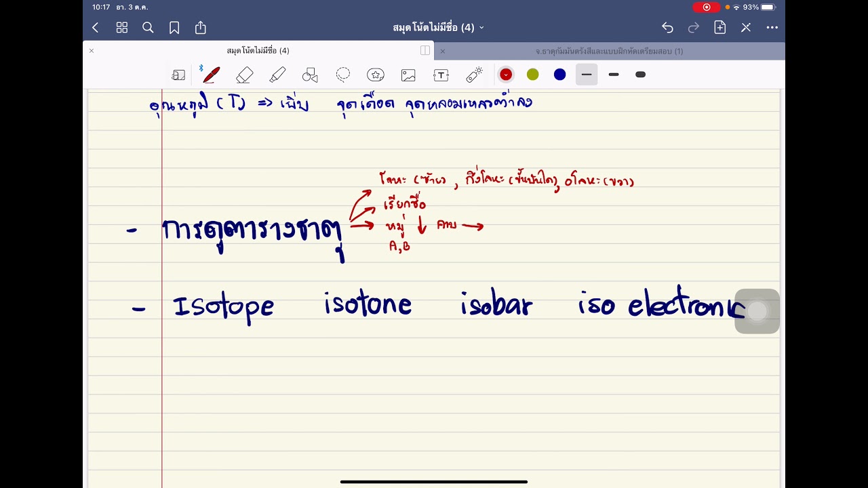Choose the red pen color

[x=506, y=75]
